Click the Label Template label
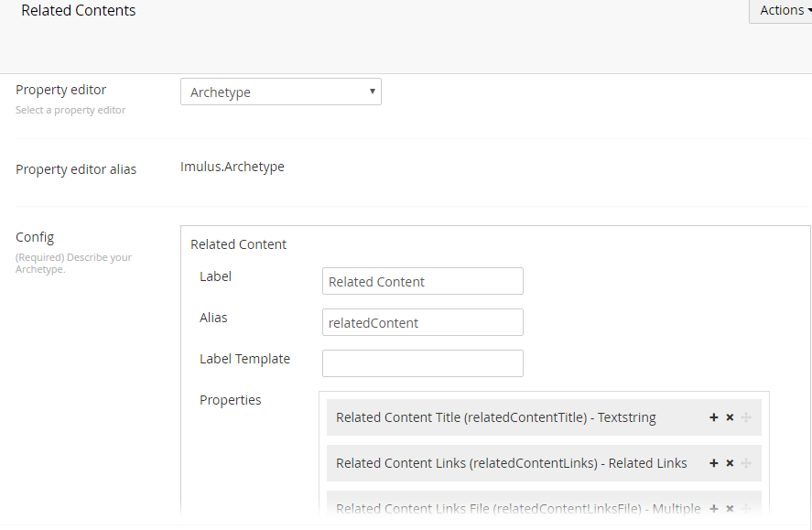Image resolution: width=812 pixels, height=530 pixels. (244, 359)
